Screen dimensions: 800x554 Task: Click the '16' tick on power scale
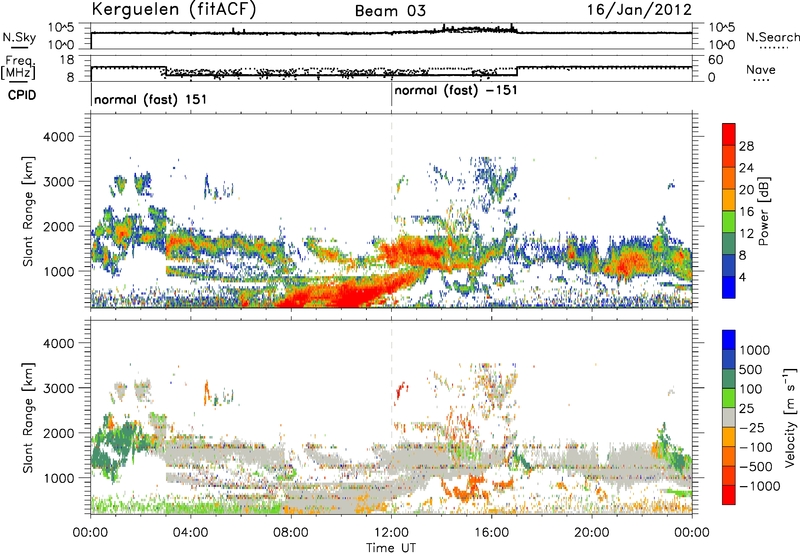click(x=746, y=212)
